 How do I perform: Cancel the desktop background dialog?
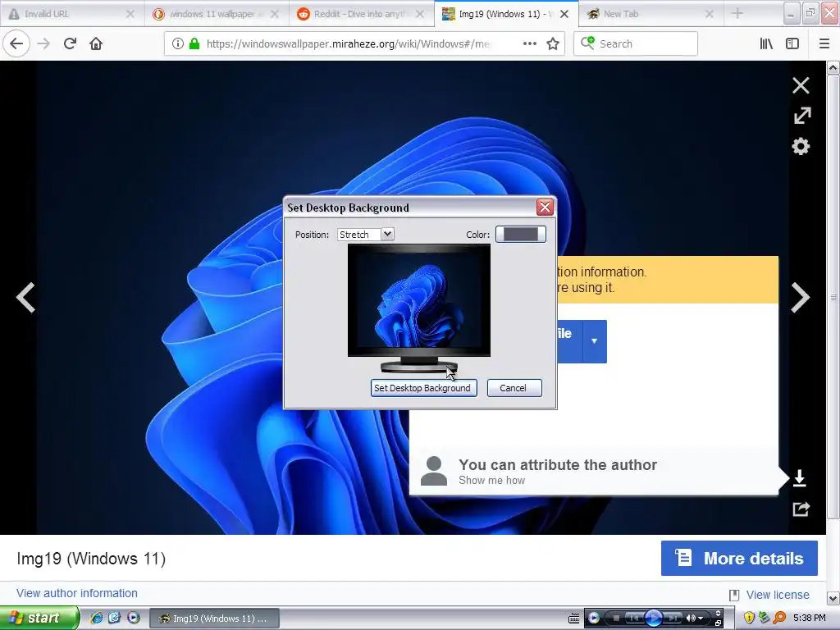514,388
